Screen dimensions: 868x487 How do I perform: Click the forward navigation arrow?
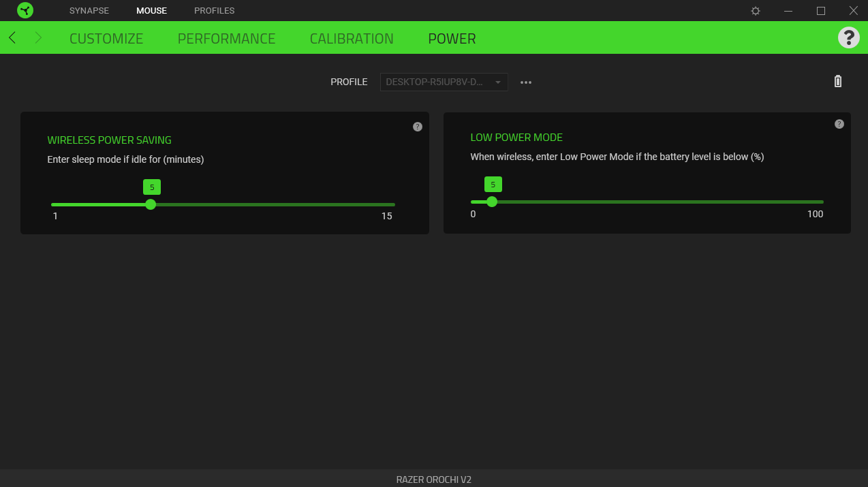(x=38, y=38)
